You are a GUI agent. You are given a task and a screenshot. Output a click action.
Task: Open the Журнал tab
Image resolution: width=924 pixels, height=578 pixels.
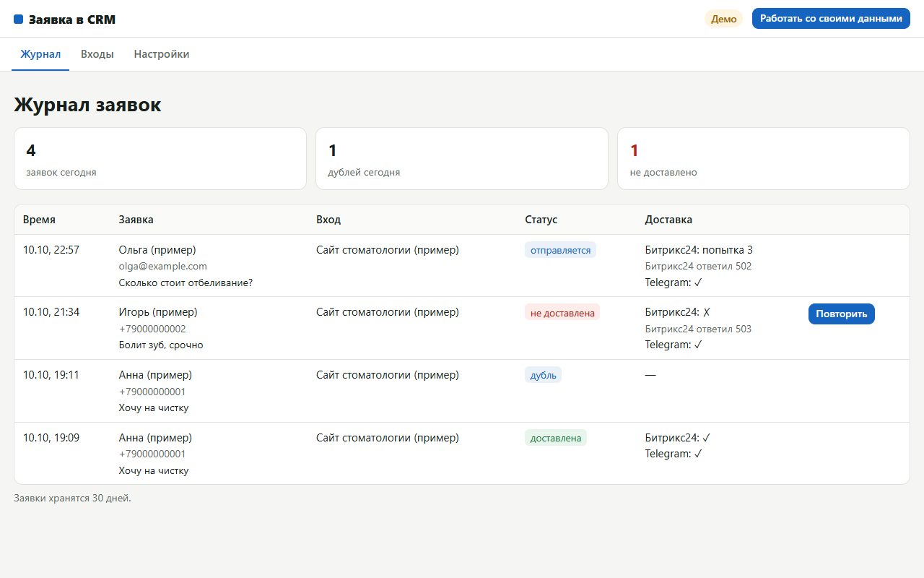point(40,54)
